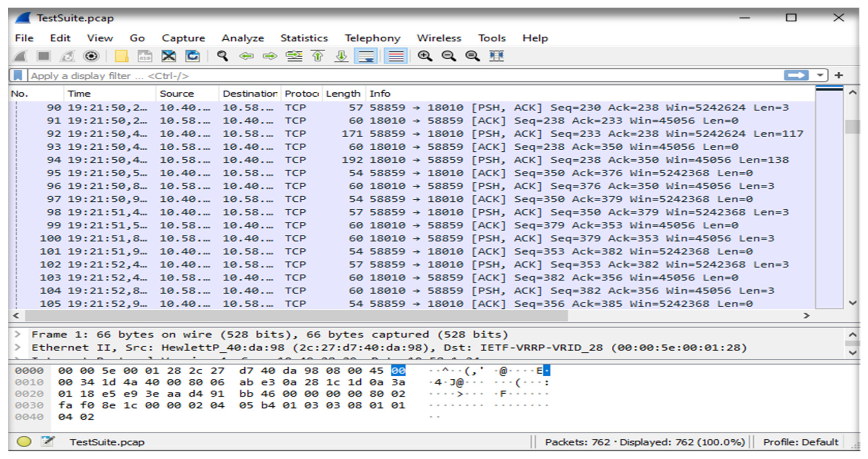Image resolution: width=868 pixels, height=459 pixels.
Task: Open display filter history dropdown arrow
Action: (x=820, y=75)
